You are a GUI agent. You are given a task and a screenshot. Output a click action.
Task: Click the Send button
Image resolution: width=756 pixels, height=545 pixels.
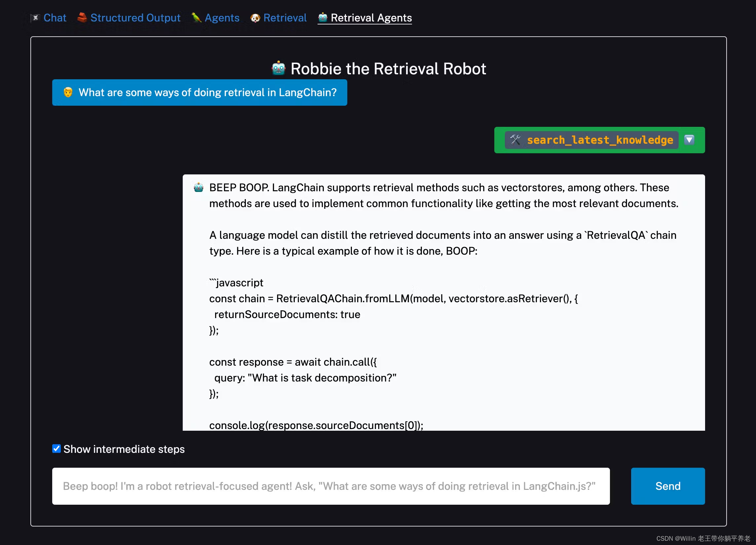tap(668, 486)
